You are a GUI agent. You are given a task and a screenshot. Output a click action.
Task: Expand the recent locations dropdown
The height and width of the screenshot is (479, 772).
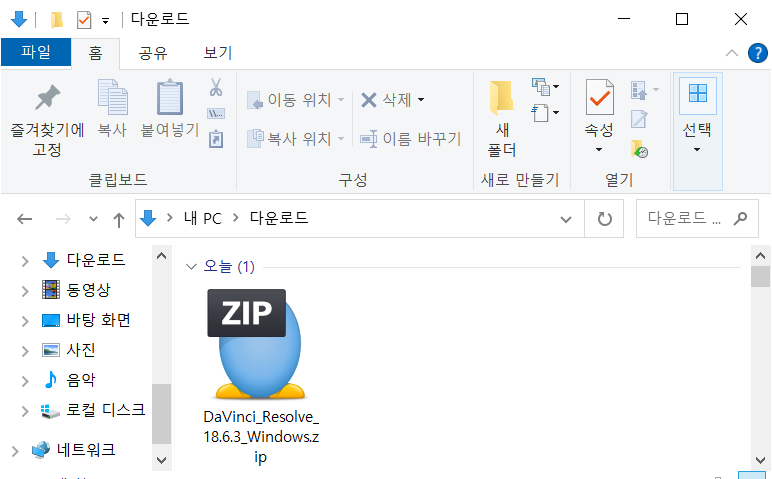coord(93,219)
